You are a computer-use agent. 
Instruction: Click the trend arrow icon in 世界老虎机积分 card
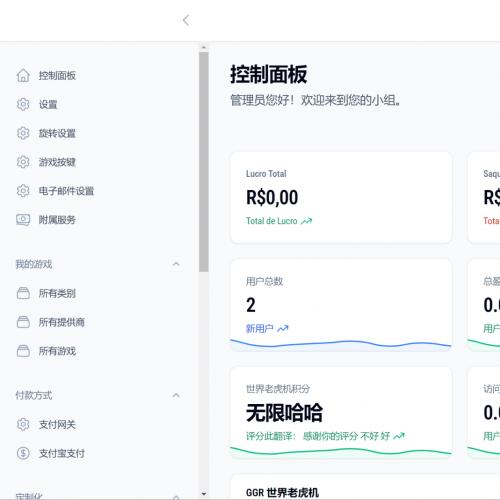coord(399,436)
